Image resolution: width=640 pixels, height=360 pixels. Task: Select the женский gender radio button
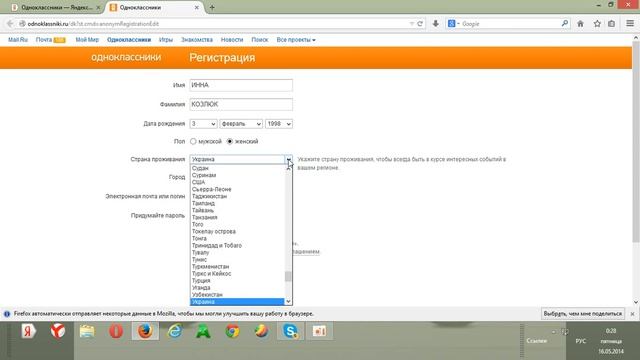point(230,141)
